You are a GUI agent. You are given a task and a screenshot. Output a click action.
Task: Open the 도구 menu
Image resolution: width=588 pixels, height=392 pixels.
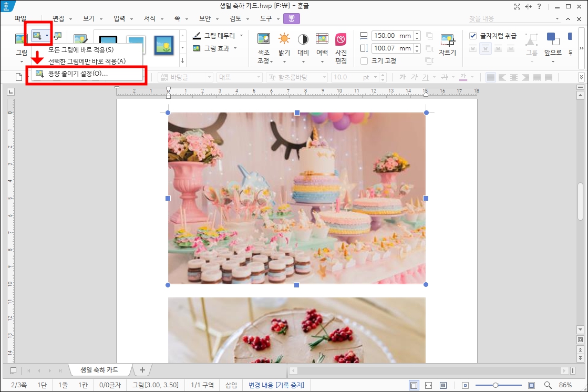266,18
